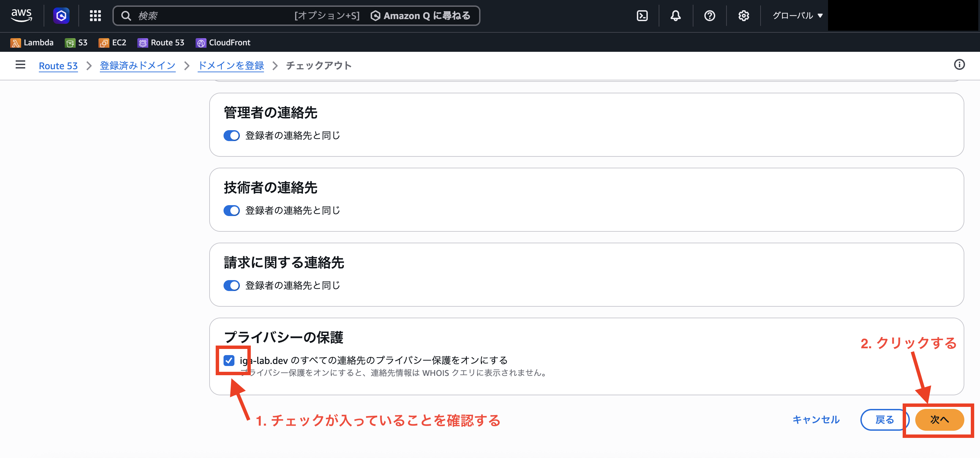Open the notifications bell
Viewport: 980px width, 458px height.
pyautogui.click(x=676, y=16)
